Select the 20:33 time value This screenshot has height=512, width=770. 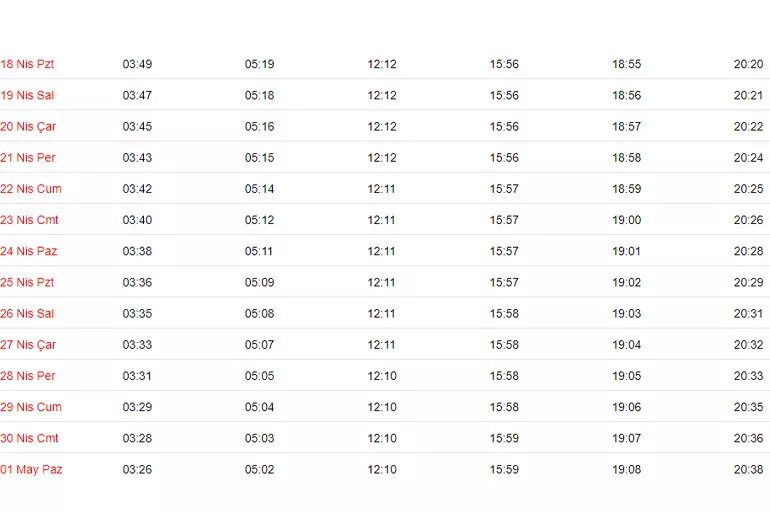point(748,376)
